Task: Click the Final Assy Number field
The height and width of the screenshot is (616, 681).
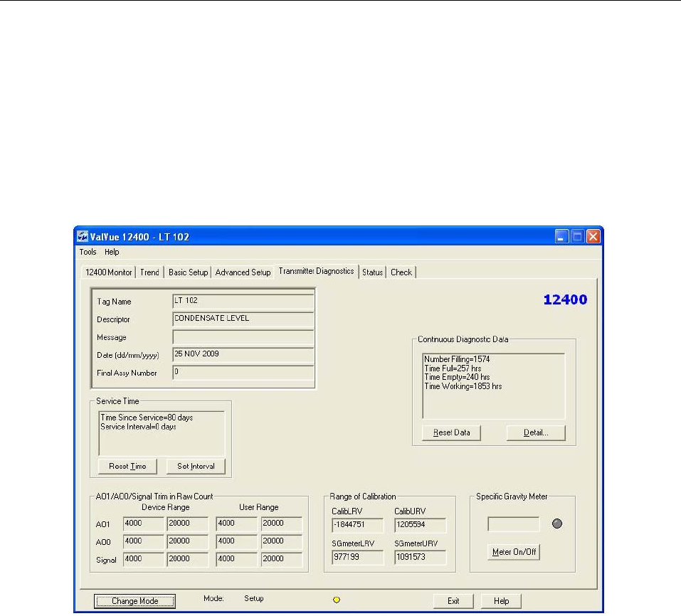Action: tap(243, 373)
